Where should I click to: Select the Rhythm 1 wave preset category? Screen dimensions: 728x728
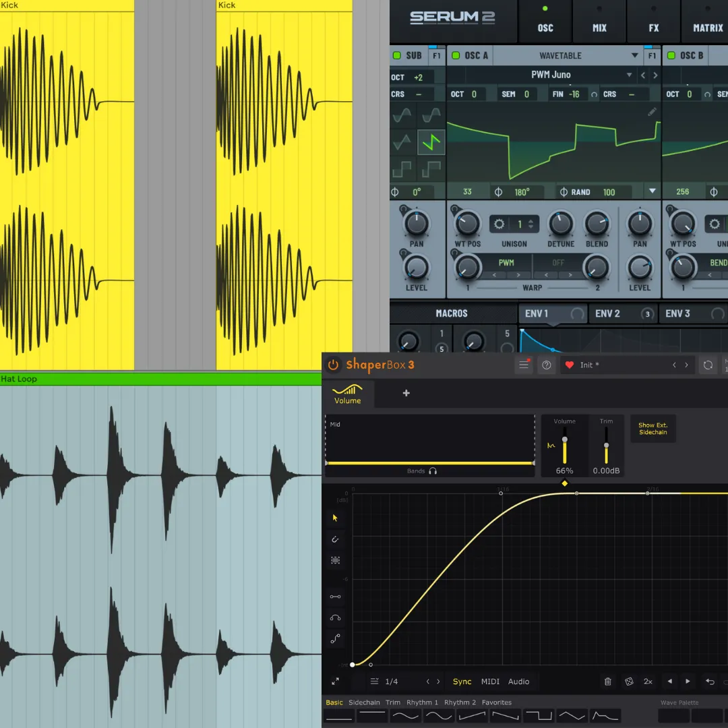422,702
